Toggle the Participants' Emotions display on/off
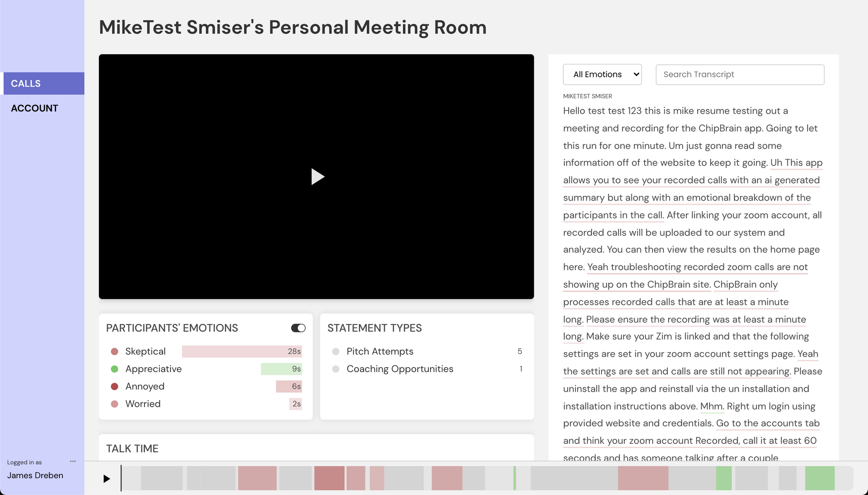 tap(297, 328)
